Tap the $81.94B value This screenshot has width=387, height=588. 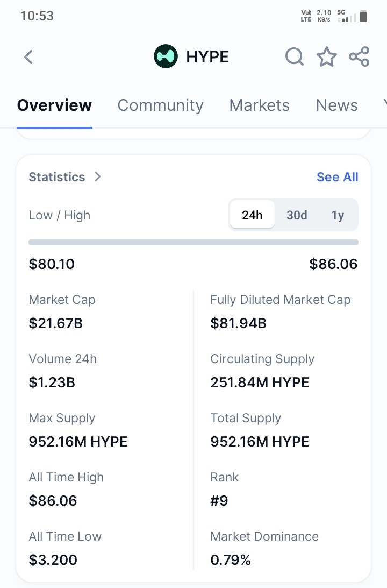coord(238,323)
